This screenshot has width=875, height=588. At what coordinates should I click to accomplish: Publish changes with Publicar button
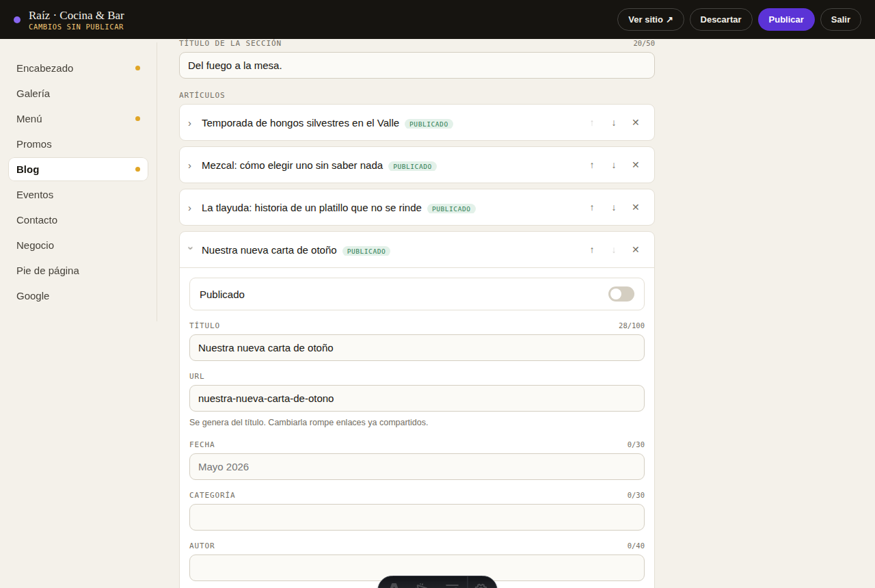point(786,19)
